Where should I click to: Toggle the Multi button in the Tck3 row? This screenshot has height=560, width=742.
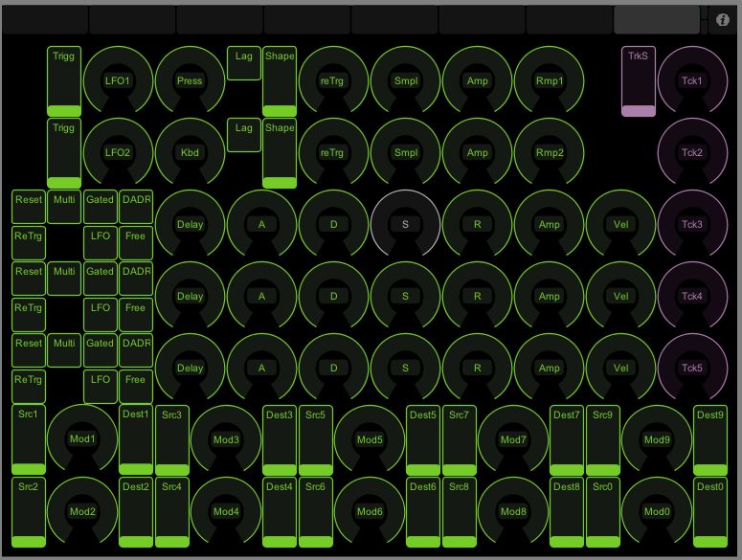point(64,207)
